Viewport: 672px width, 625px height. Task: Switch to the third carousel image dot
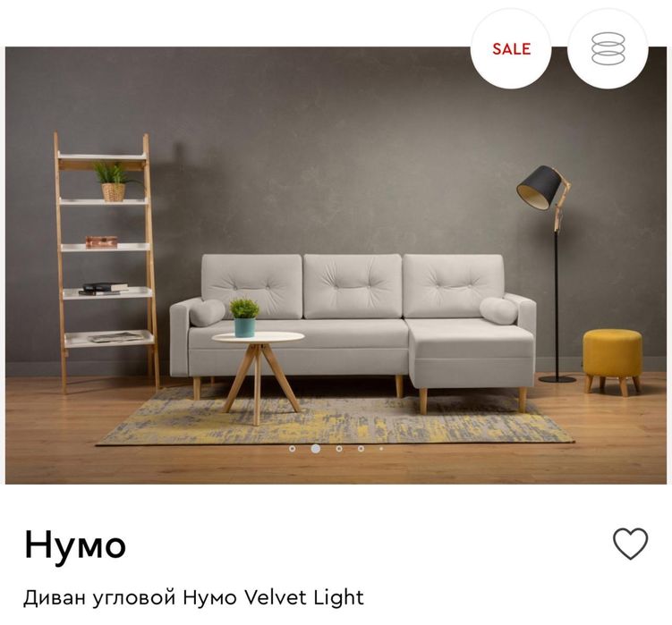coord(339,449)
